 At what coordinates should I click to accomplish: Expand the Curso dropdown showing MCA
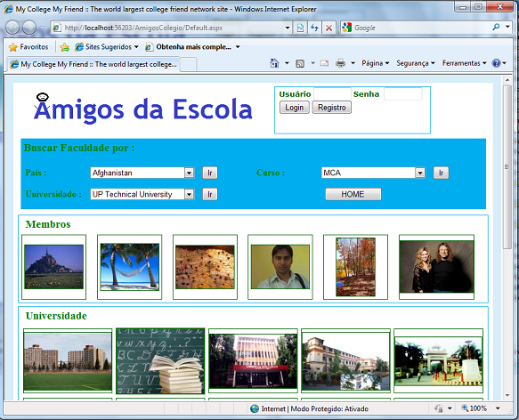pyautogui.click(x=420, y=173)
